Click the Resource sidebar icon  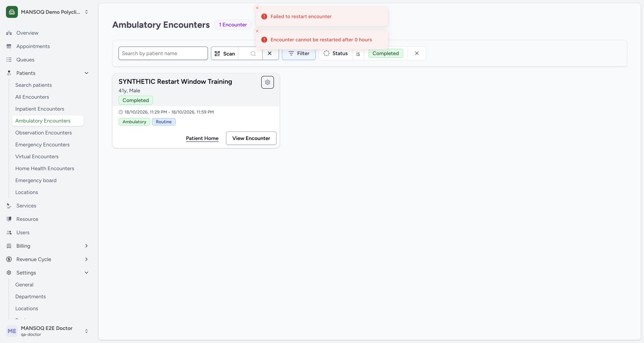9,219
